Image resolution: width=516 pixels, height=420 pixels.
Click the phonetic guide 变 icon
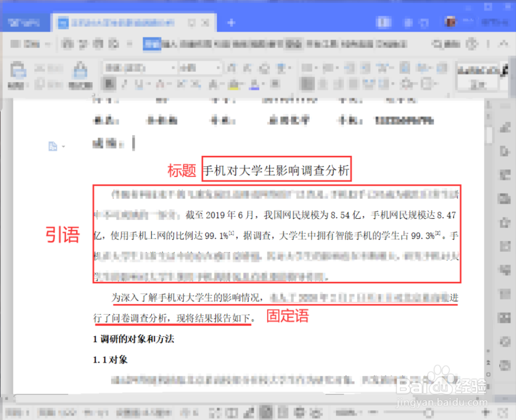pos(281,68)
